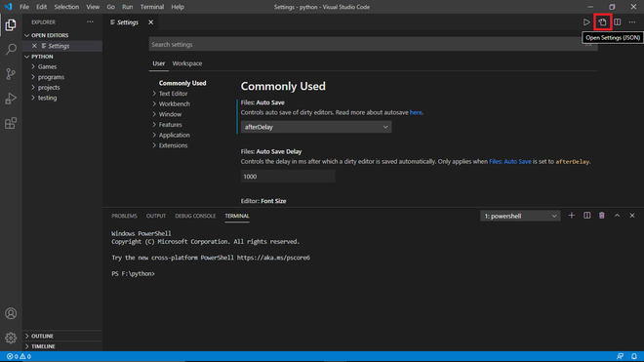
Task: Open the Extensions view
Action: pyautogui.click(x=11, y=123)
